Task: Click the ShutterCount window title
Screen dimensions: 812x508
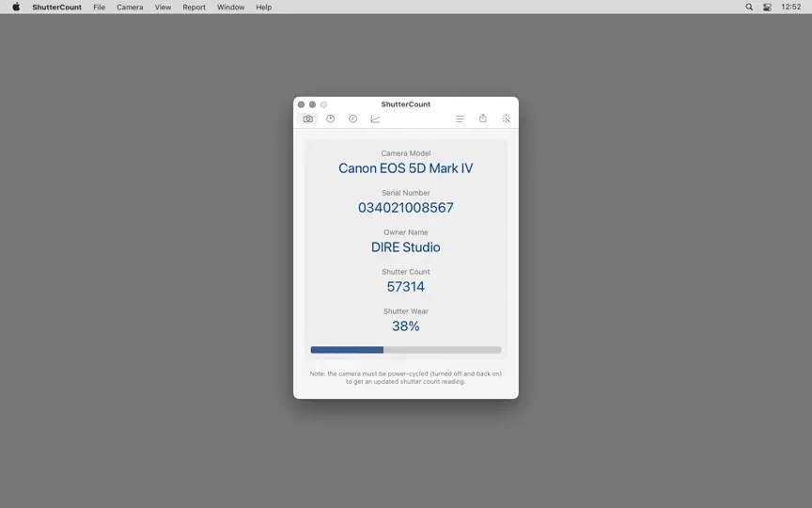Action: pyautogui.click(x=405, y=104)
